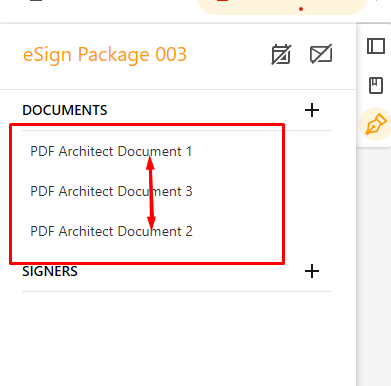Select PDF Architect Document 1
391x386 pixels.
point(111,151)
